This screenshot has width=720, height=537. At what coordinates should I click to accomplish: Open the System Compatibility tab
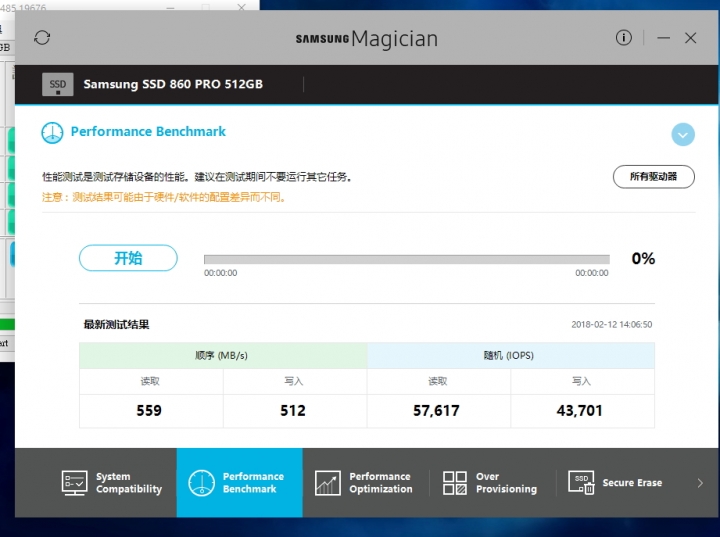(112, 482)
